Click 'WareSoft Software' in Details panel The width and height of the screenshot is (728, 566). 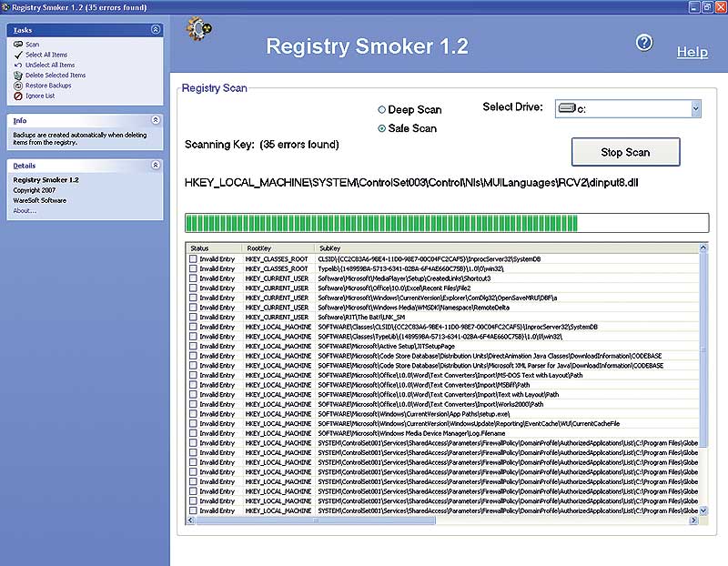point(39,200)
